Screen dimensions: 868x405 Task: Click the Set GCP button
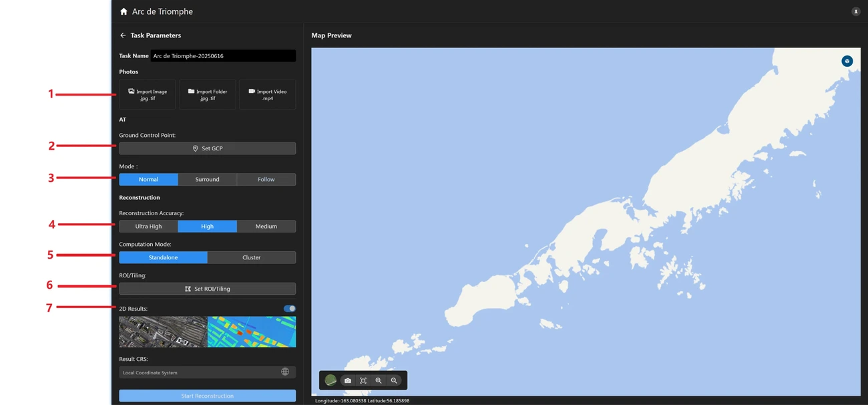point(207,148)
